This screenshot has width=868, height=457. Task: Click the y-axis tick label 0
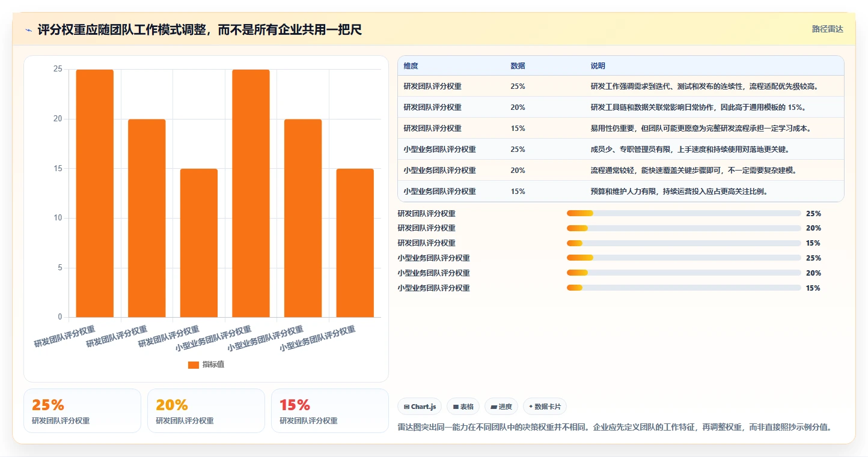click(x=60, y=317)
